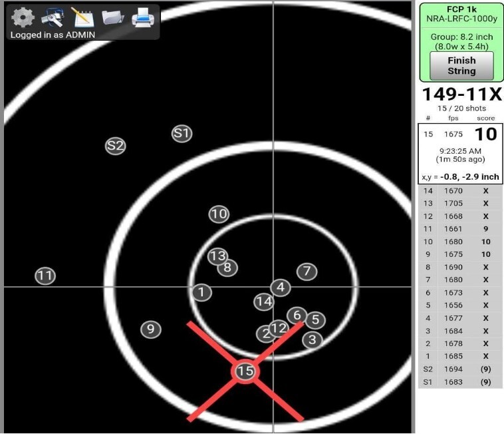The width and height of the screenshot is (504, 434).
Task: Click the current shot 15 detail box
Action: click(x=461, y=153)
